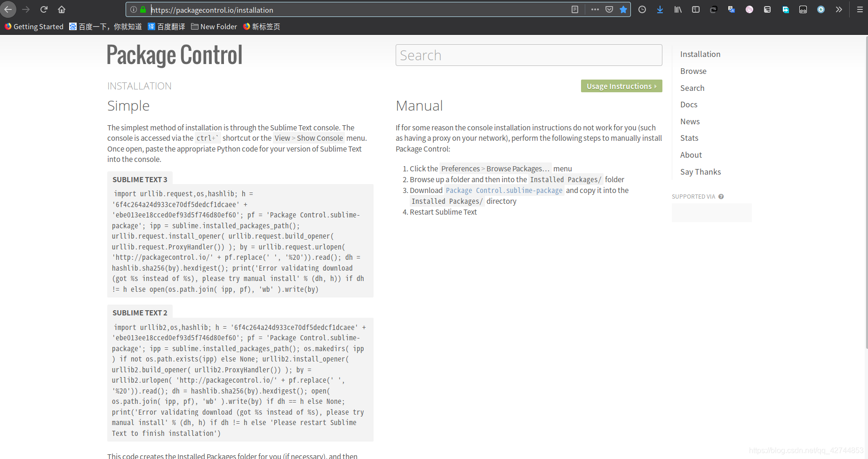
Task: Open Search in the site menu
Action: coord(692,88)
